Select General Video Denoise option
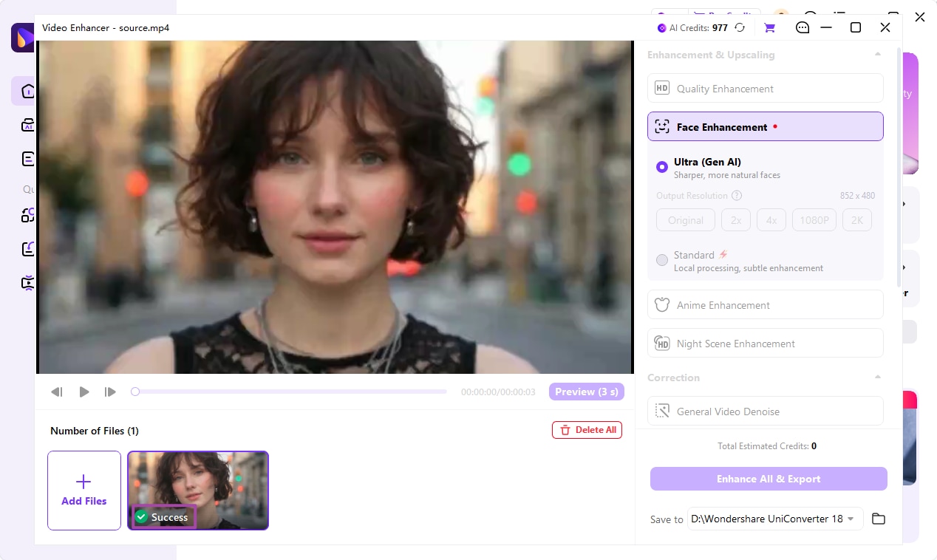This screenshot has width=937, height=560. [766, 411]
